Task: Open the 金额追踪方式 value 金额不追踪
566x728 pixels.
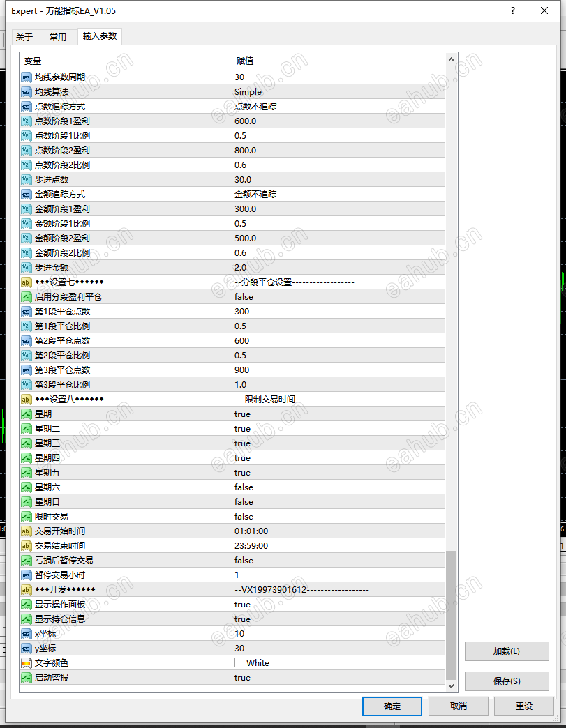Action: click(x=338, y=195)
